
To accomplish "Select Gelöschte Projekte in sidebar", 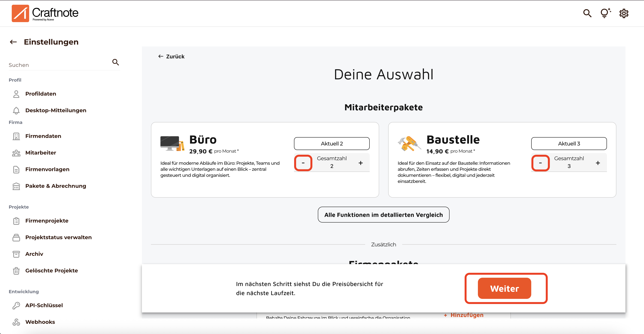I will [51, 270].
